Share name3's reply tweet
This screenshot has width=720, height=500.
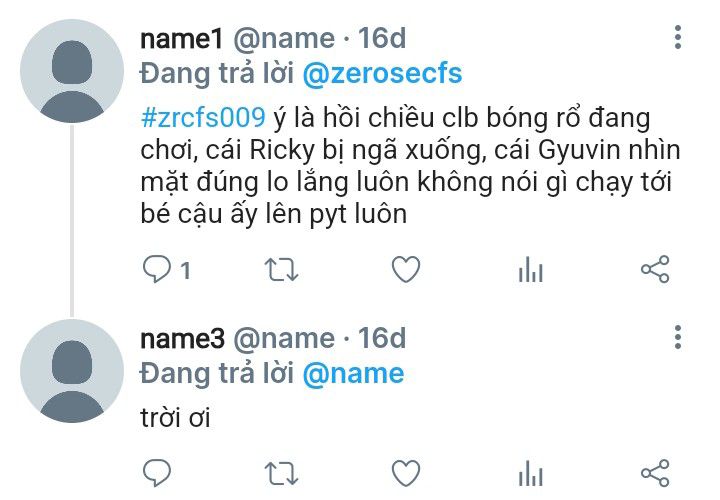click(655, 473)
